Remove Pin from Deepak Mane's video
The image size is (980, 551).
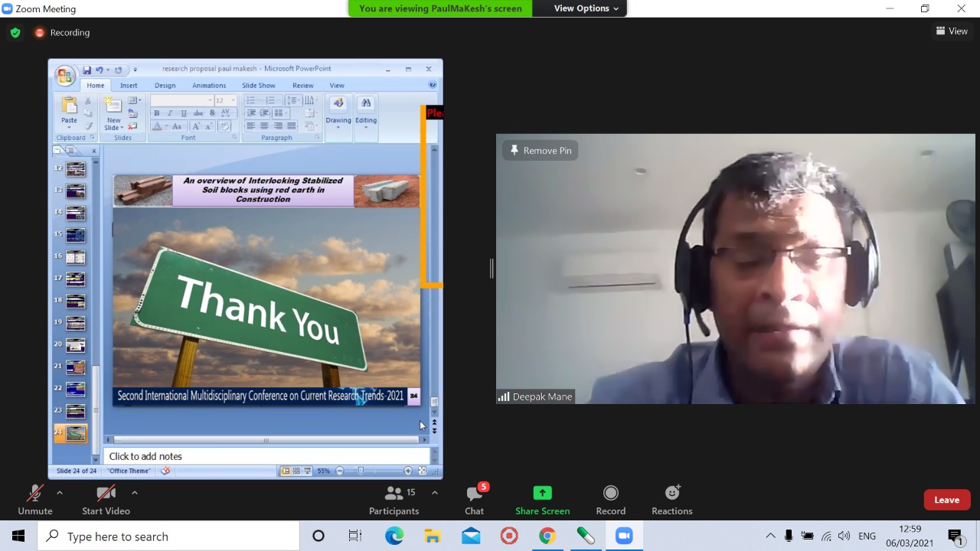[x=541, y=151]
